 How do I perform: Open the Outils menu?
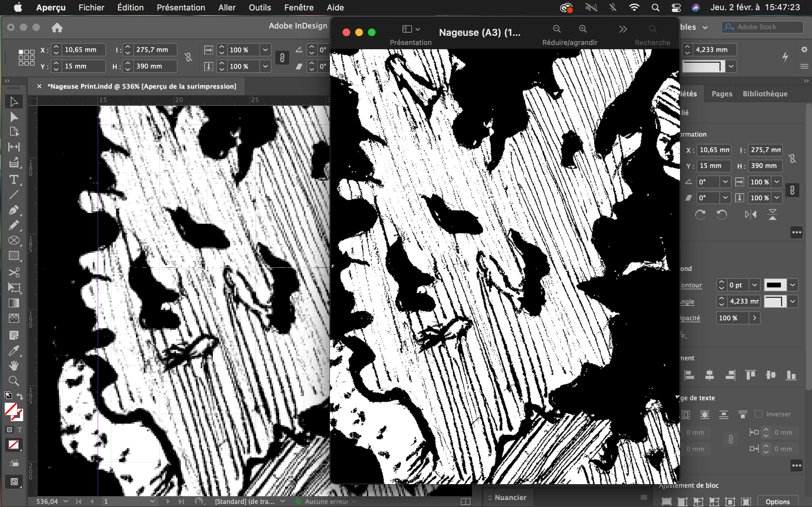pos(259,7)
